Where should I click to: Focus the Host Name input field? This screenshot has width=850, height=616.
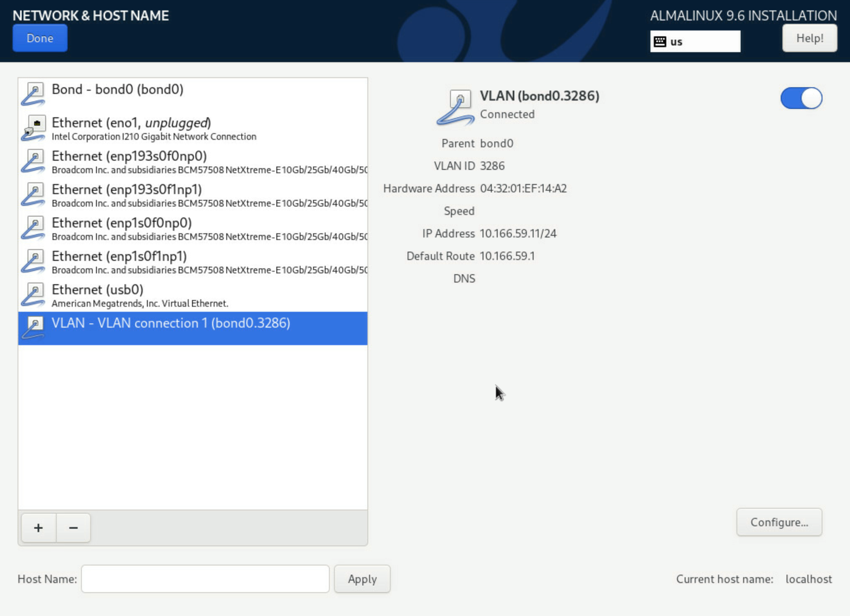pos(205,579)
